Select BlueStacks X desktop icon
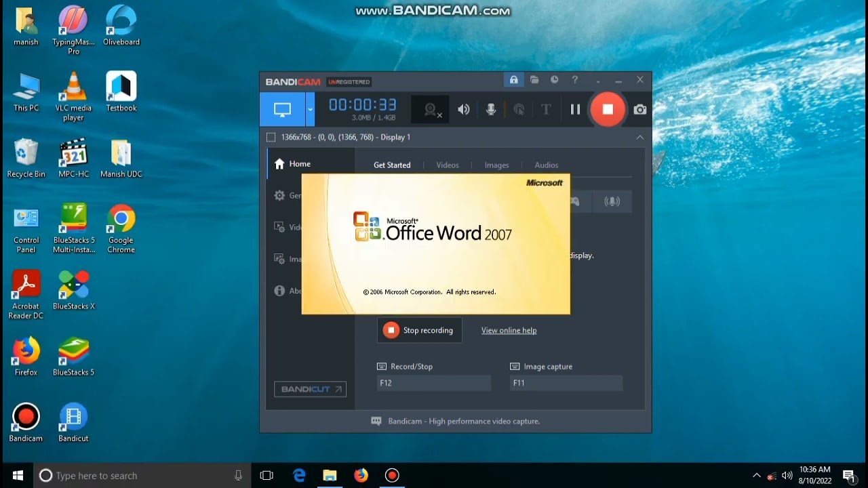The height and width of the screenshot is (488, 868). point(73,290)
